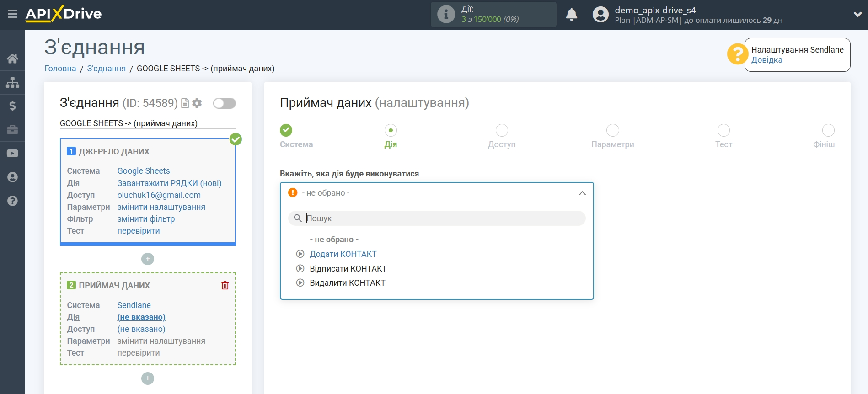Click the yellow help question icon

coord(737,54)
